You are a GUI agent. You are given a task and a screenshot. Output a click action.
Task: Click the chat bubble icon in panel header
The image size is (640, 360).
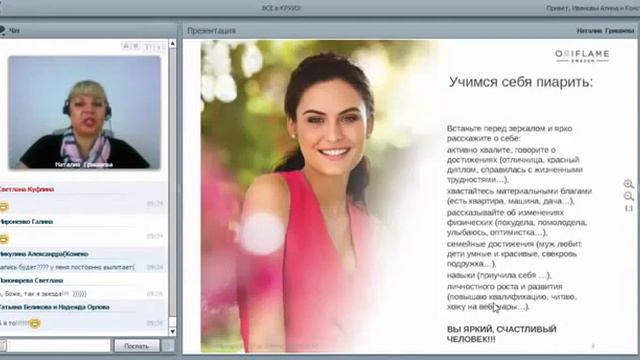click(x=2, y=30)
